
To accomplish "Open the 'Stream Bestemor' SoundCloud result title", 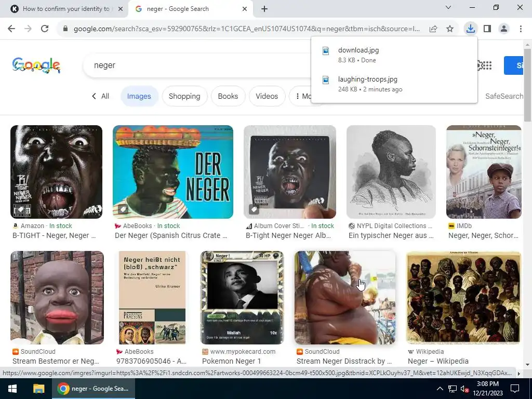I will [x=56, y=361].
